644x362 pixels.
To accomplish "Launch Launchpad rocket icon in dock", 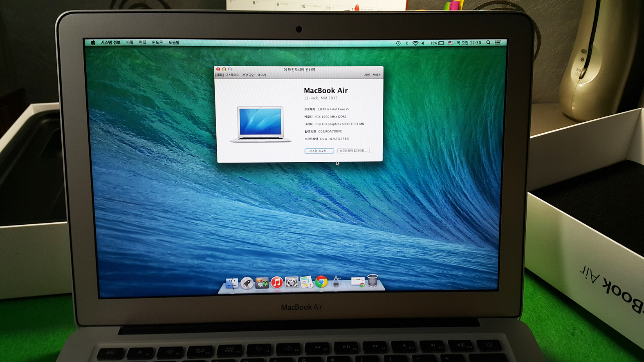I will pyautogui.click(x=247, y=283).
